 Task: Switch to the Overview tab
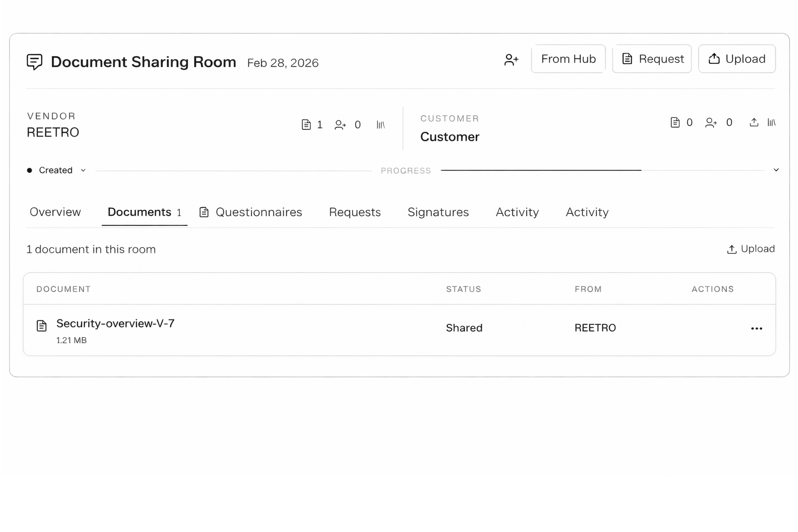point(55,212)
